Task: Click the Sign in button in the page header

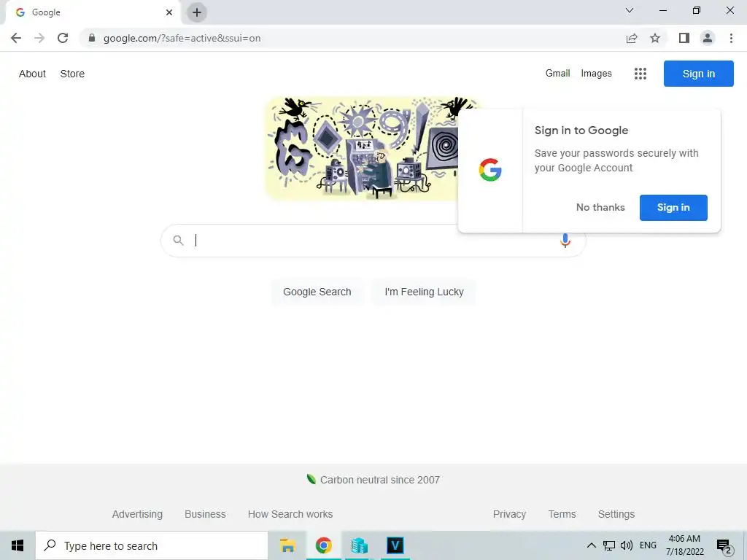Action: pyautogui.click(x=698, y=74)
